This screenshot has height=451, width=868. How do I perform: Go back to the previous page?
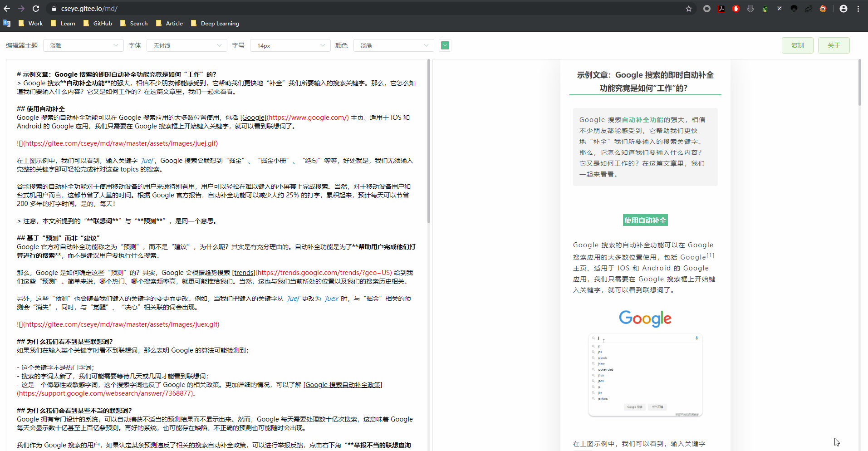click(x=7, y=9)
